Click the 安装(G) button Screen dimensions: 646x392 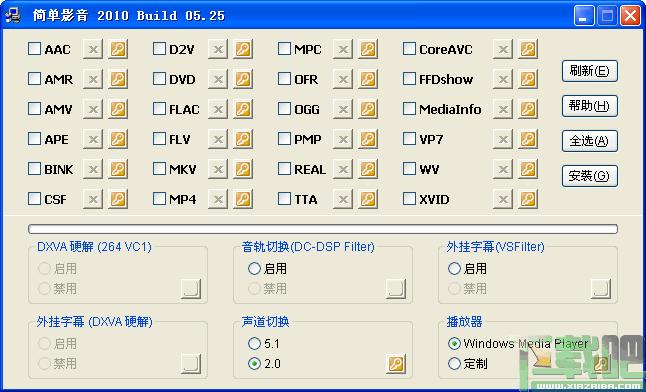click(590, 176)
